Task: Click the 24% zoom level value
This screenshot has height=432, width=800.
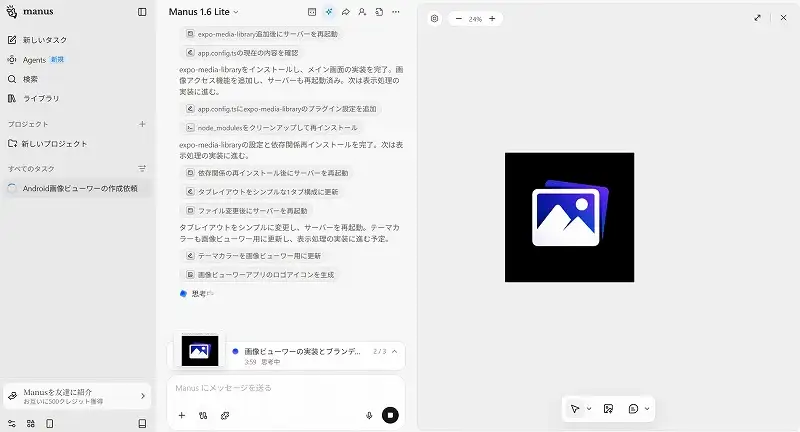Action: (475, 19)
